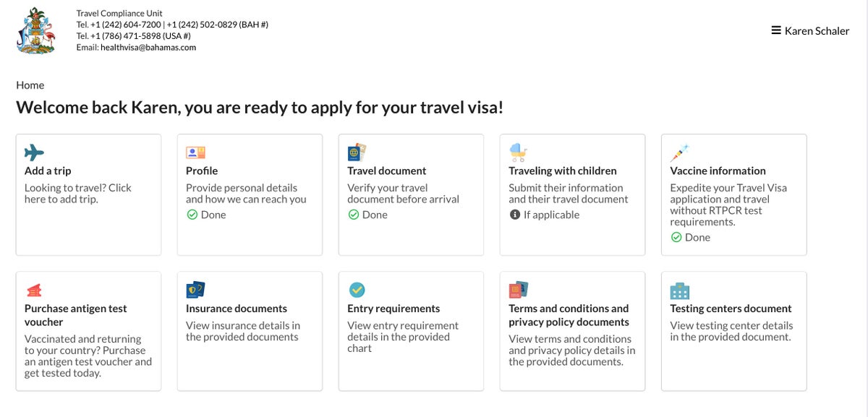The image size is (868, 417).
Task: Open the hamburger menu beside Karen Schaler
Action: point(776,31)
